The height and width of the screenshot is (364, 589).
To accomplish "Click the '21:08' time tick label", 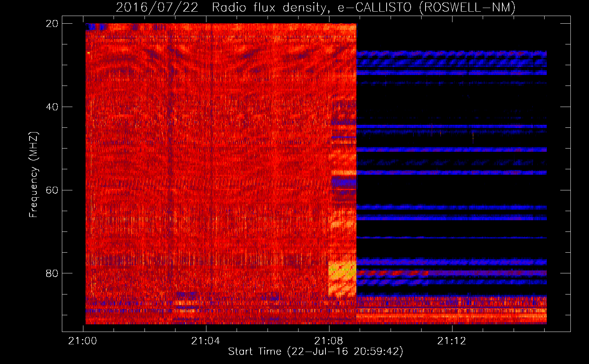I will tap(329, 341).
